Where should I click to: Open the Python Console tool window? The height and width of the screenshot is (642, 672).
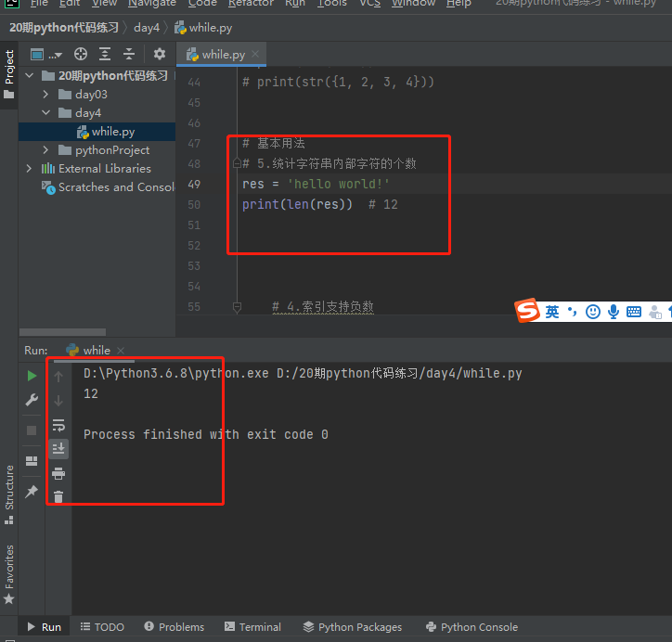coord(472,627)
